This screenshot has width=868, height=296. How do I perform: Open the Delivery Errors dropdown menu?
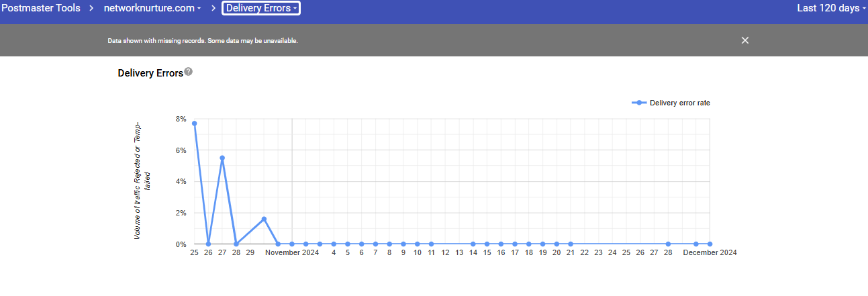pos(261,8)
